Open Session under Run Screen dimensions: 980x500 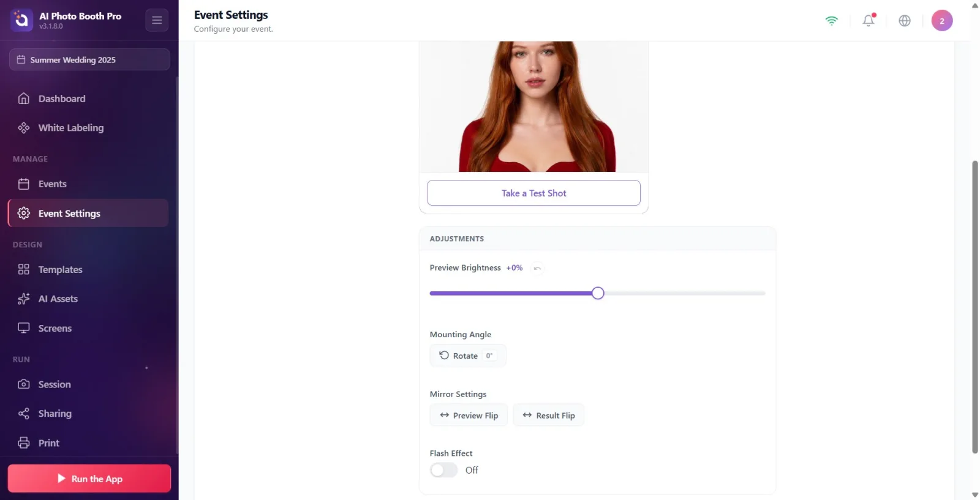tap(88, 384)
